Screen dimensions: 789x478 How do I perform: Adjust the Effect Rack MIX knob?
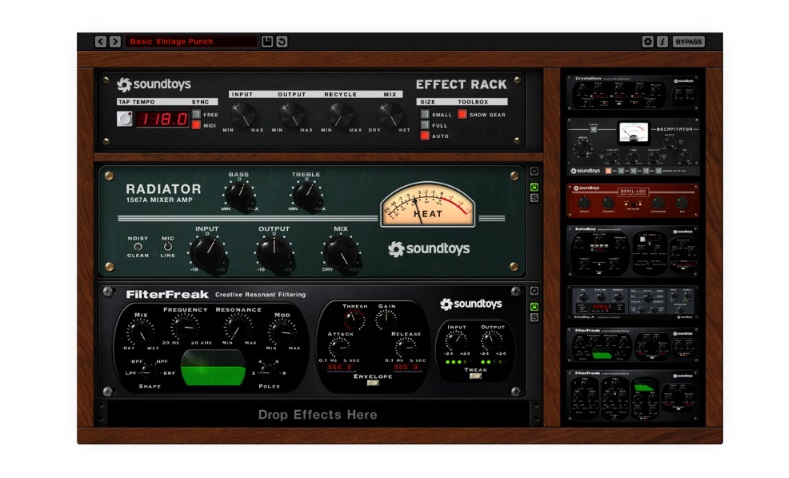[390, 115]
